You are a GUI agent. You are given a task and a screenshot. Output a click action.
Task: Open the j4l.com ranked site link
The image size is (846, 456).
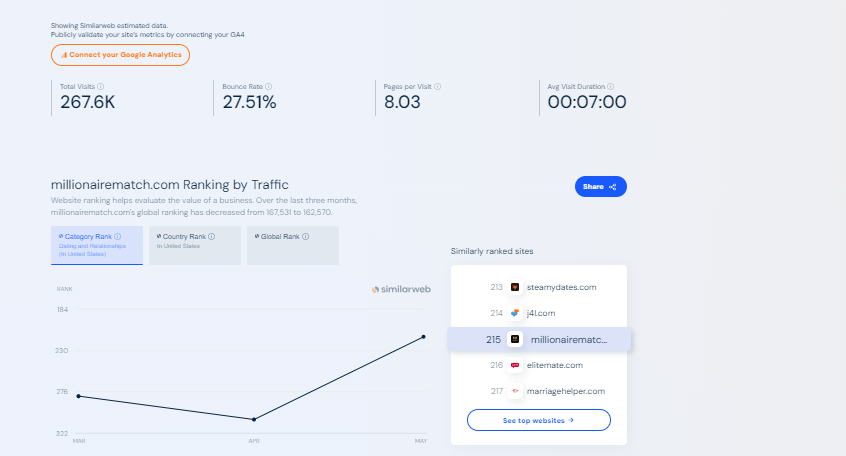(x=541, y=314)
